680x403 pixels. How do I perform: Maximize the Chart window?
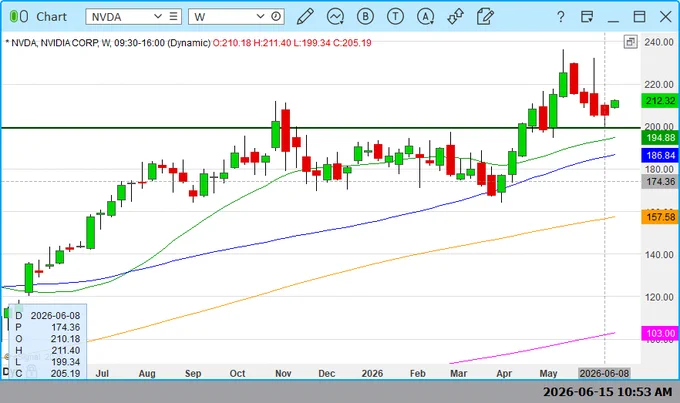639,17
